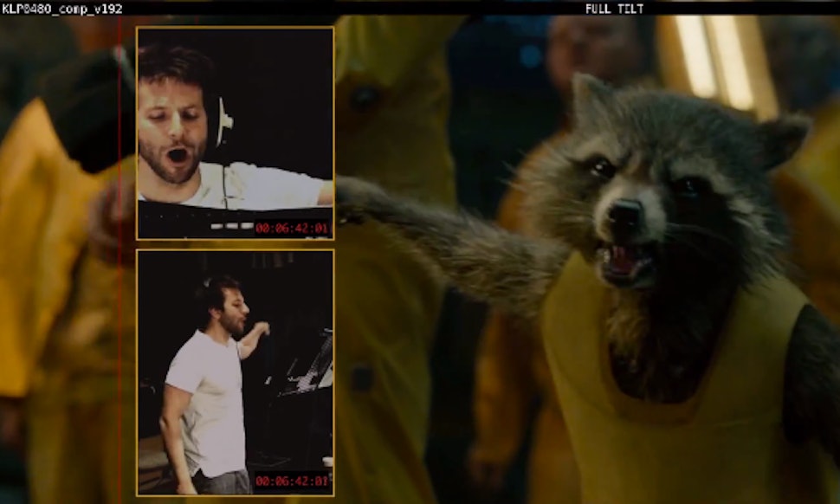This screenshot has height=504, width=840.
Task: Select the lower reference inset of standing man
Action: (236, 372)
